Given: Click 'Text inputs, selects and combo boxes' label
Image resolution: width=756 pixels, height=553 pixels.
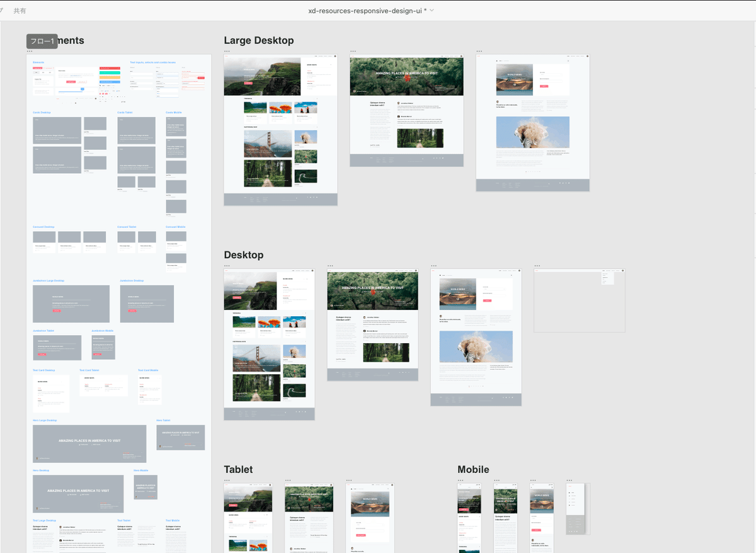Looking at the screenshot, I should tap(152, 62).
